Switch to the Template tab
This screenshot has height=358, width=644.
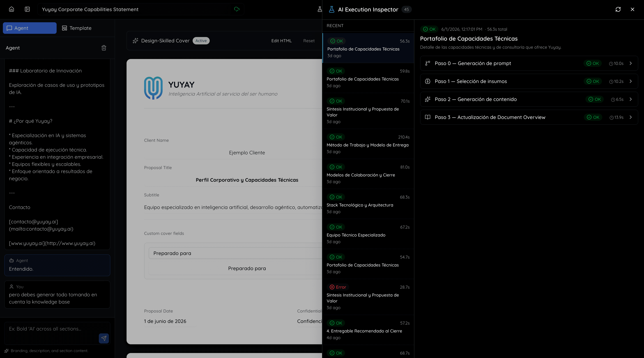tap(77, 28)
